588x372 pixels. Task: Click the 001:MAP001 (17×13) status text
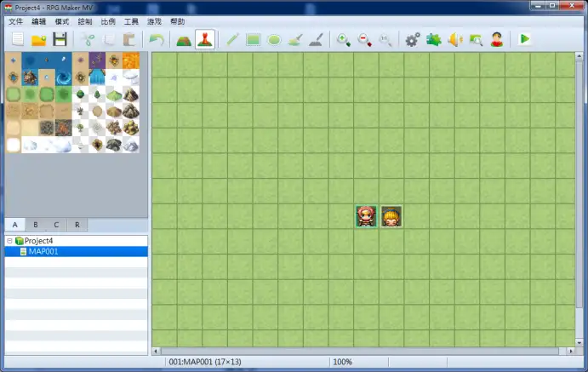point(205,362)
